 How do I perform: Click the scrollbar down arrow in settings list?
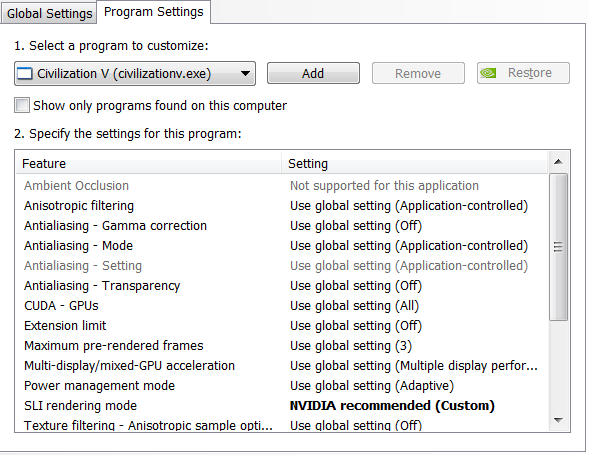pos(558,420)
